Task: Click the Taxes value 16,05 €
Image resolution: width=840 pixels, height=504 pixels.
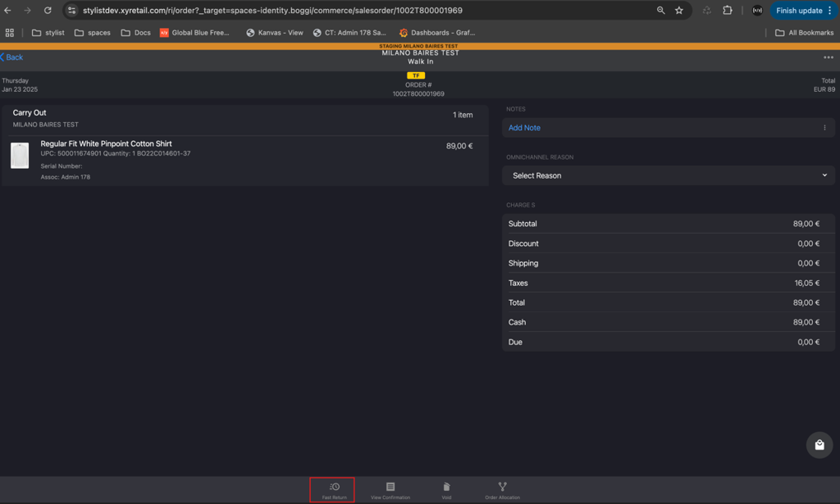Action: tap(807, 283)
